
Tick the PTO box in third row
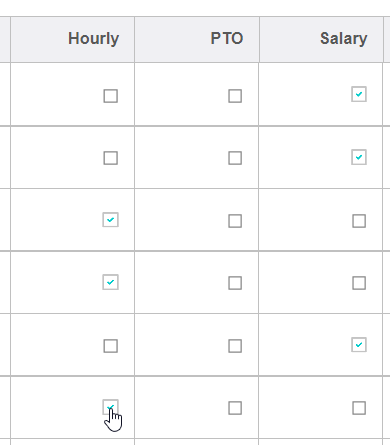[235, 221]
